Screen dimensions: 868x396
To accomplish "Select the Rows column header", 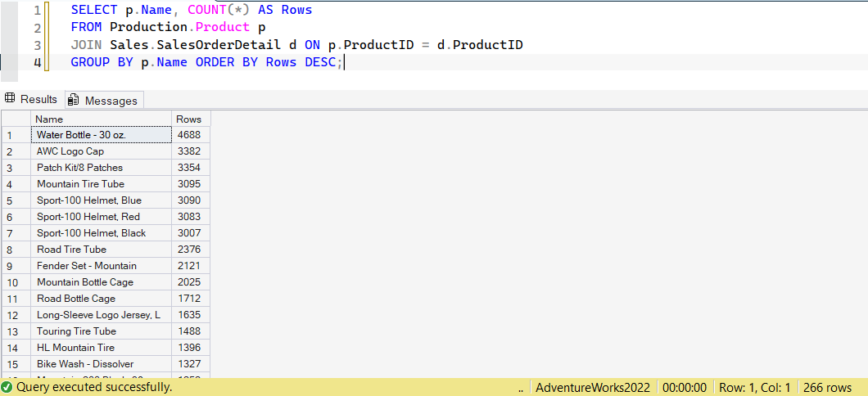I will (191, 119).
